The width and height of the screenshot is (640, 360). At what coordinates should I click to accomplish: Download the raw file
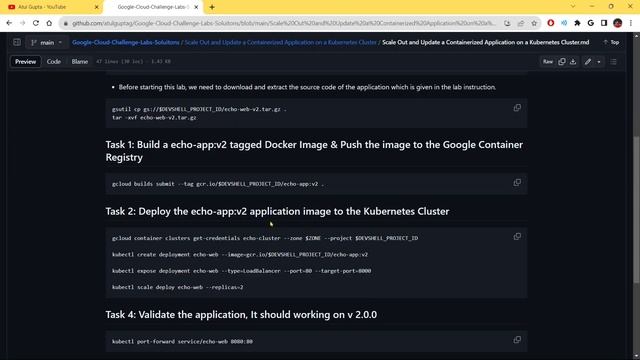click(x=573, y=62)
